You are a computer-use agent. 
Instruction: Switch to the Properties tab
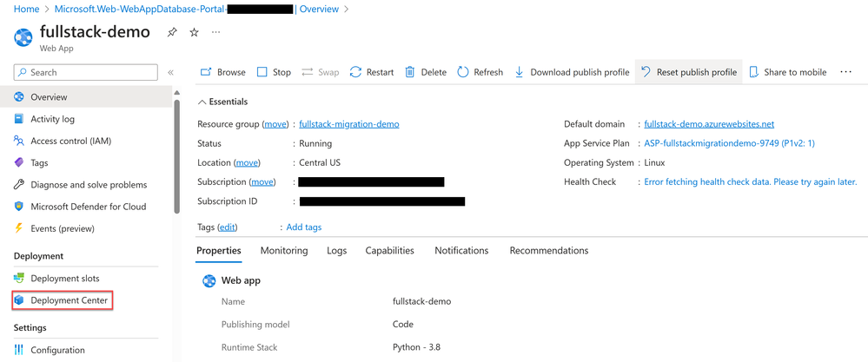[219, 250]
